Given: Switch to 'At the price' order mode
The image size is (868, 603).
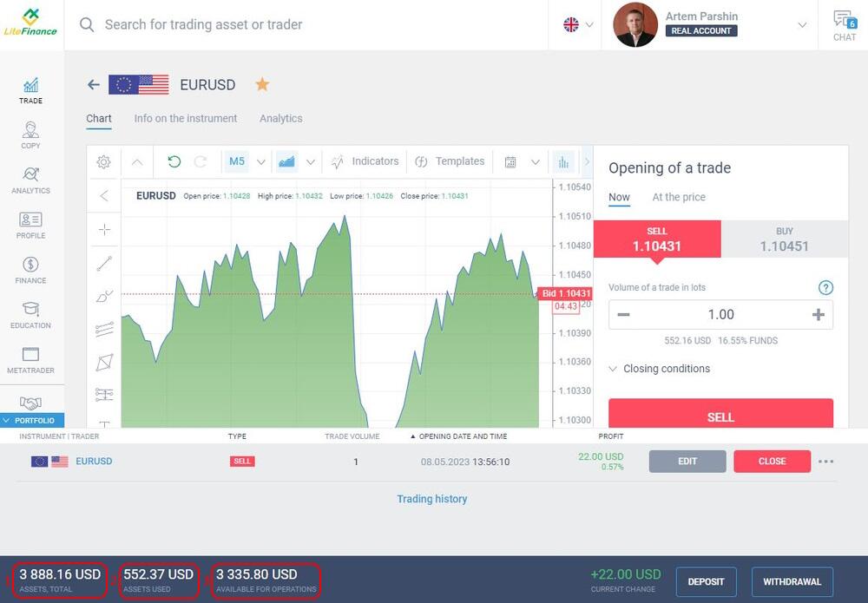Looking at the screenshot, I should (679, 197).
